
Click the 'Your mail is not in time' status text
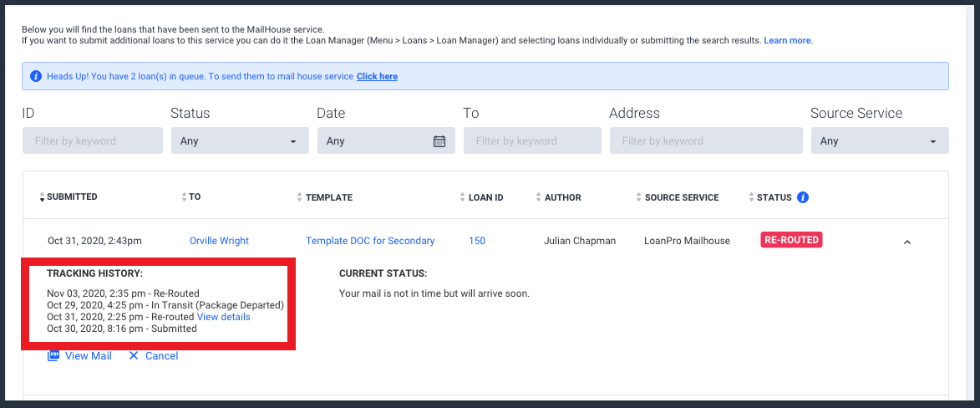click(434, 293)
